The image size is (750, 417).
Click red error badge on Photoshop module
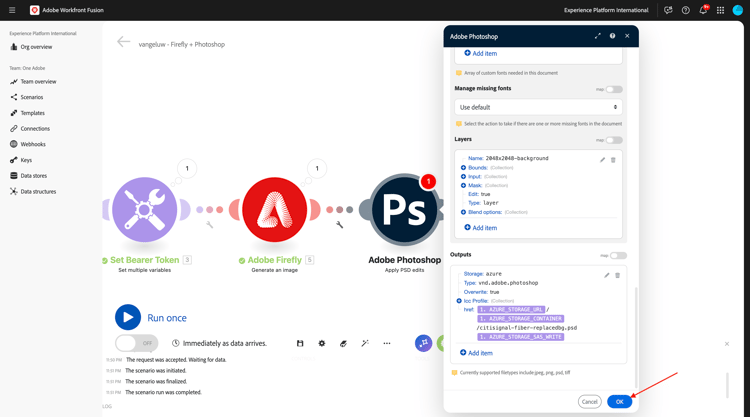[x=429, y=182]
